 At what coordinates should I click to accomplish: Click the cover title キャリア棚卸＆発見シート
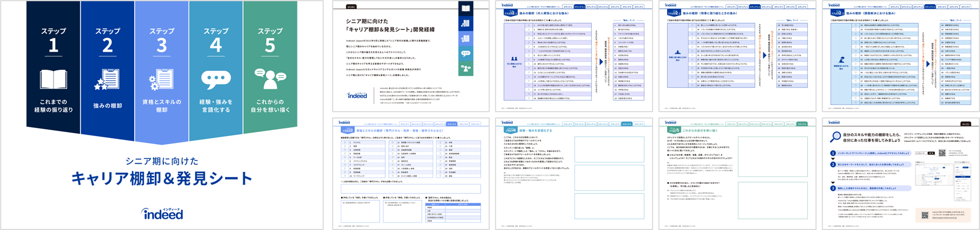(162, 178)
